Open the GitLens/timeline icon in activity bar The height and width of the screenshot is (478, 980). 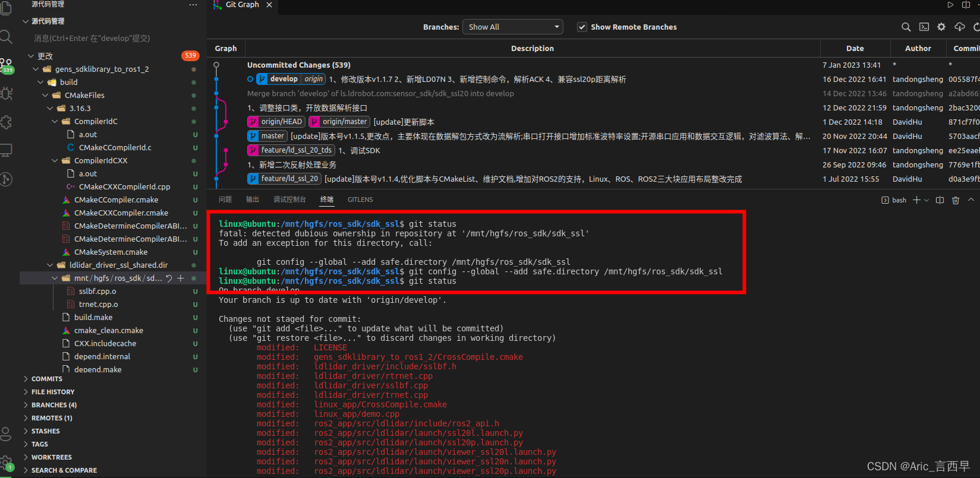pyautogui.click(x=7, y=179)
